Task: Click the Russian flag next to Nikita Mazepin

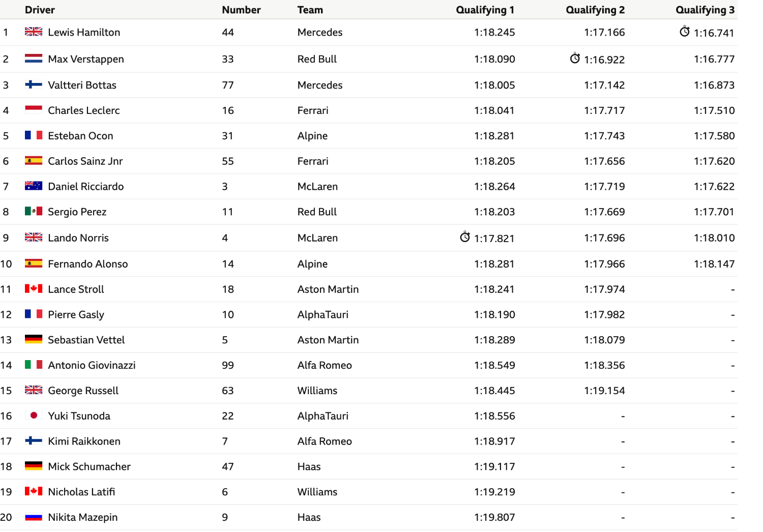Action: point(34,517)
